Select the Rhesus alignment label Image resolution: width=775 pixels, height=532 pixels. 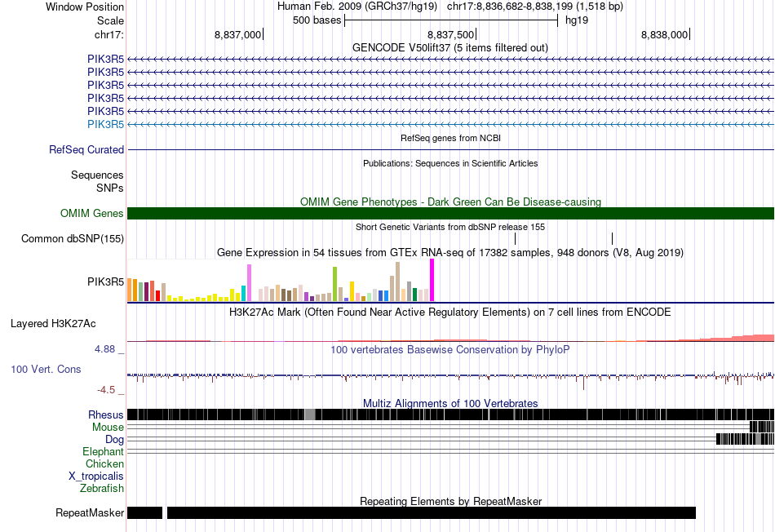tap(106, 415)
